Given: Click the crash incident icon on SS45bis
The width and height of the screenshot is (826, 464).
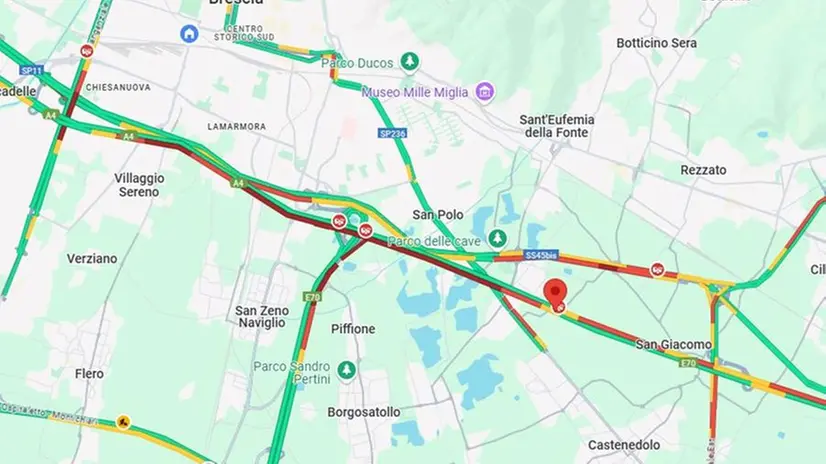Looking at the screenshot, I should point(657,270).
